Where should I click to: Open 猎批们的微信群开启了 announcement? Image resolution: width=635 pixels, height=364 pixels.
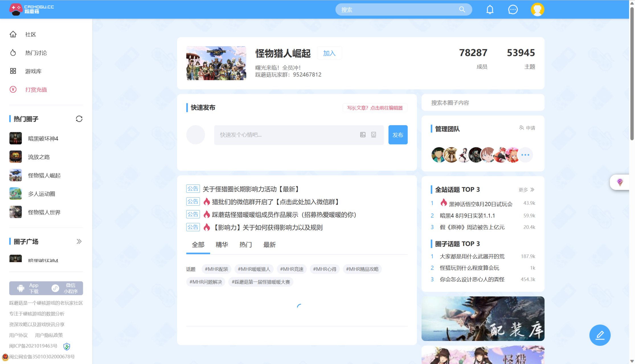click(276, 202)
